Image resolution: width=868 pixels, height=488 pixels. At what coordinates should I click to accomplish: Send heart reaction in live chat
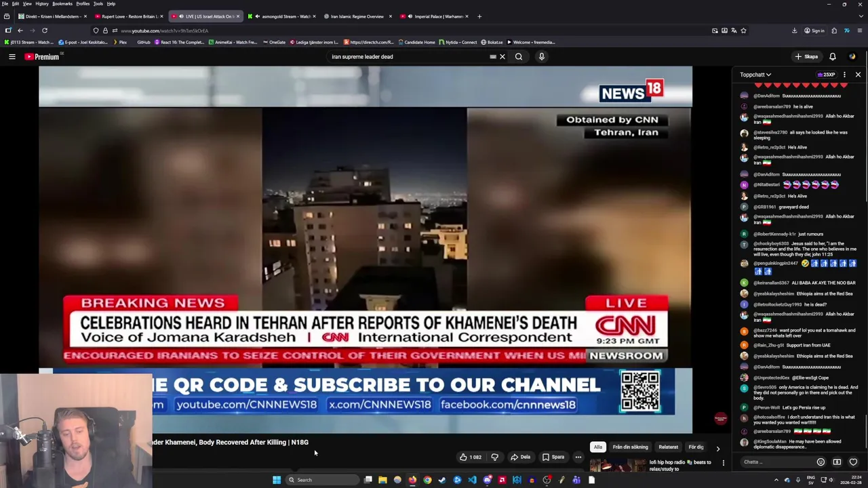(853, 462)
